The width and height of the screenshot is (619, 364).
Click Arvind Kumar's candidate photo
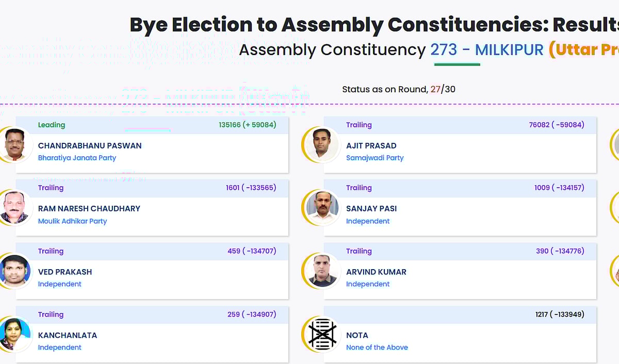pos(322,271)
